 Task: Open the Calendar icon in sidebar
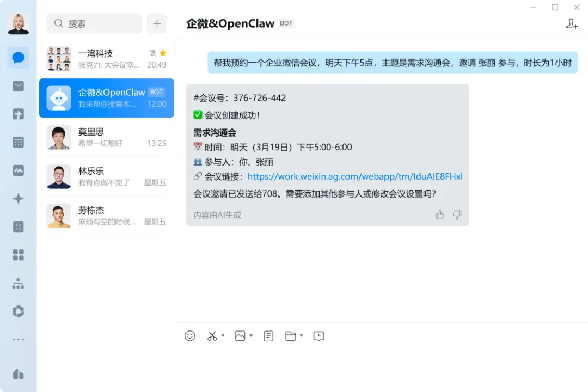[x=19, y=142]
